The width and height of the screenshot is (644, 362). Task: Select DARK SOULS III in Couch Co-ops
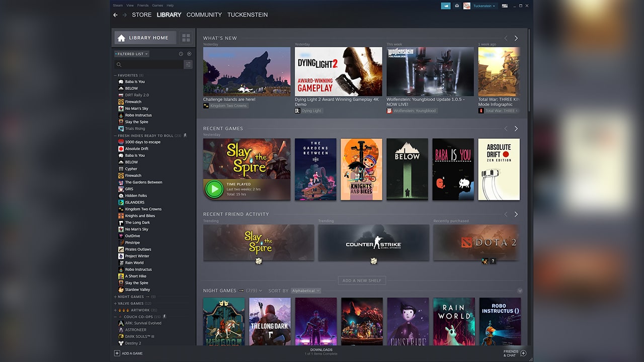point(139,336)
